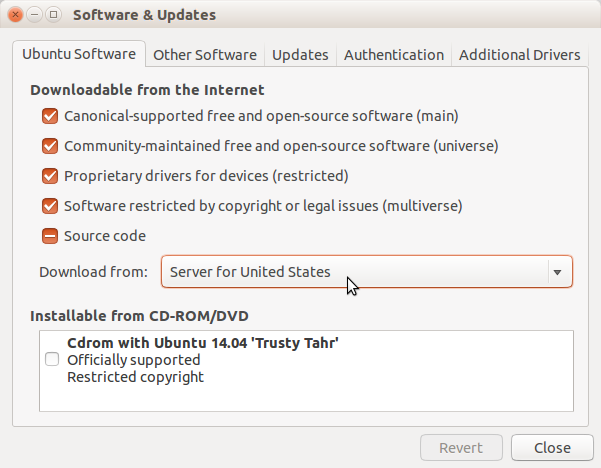
Task: Select the Cdrom 'Trusty Tahr' list entry
Action: [306, 360]
